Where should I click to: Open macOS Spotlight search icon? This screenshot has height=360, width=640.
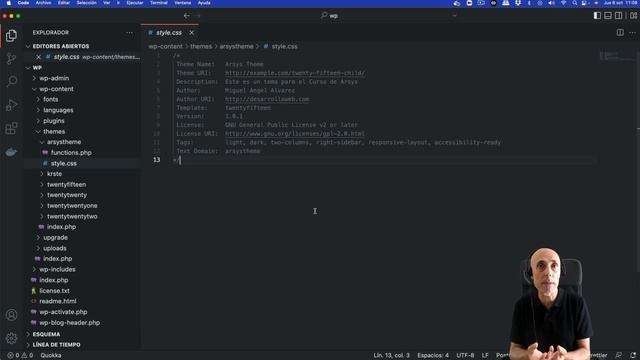tap(574, 3)
